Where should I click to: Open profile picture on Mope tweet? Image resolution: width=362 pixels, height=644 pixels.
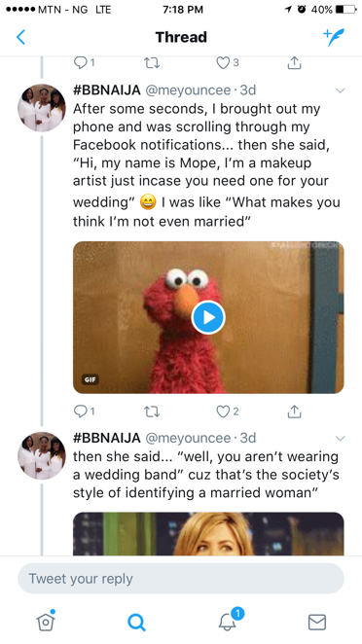coord(42,108)
